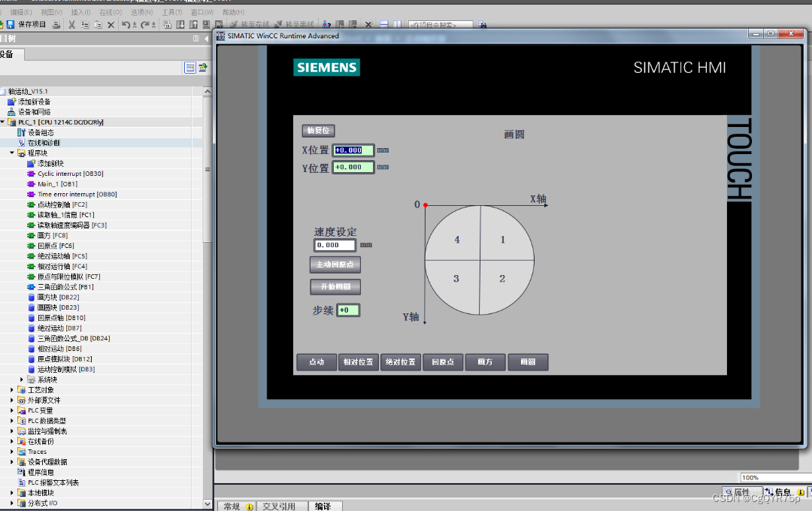The width and height of the screenshot is (812, 511).
Task: Click the X位置 value field
Action: 353,150
